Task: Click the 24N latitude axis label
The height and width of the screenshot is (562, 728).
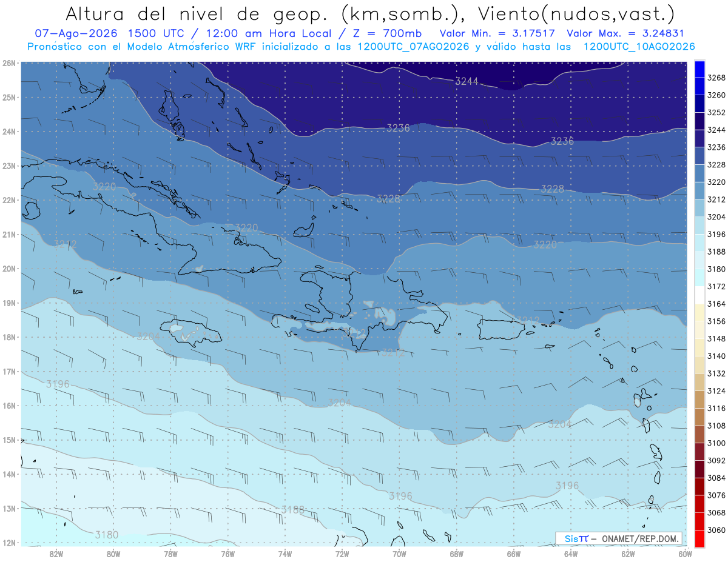Action: [8, 132]
